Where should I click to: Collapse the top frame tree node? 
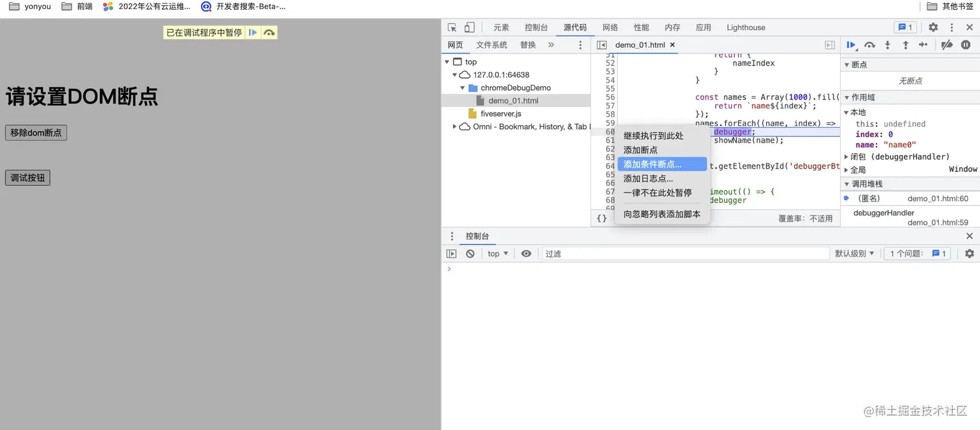[447, 62]
